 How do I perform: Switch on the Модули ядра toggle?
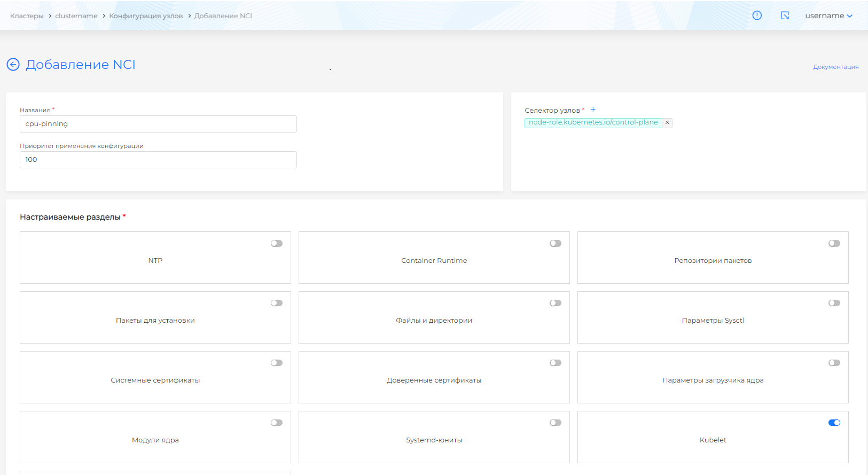pos(276,423)
